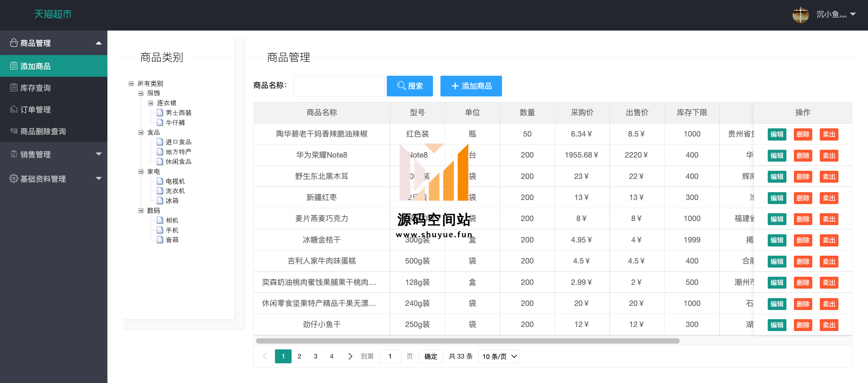Image resolution: width=868 pixels, height=383 pixels.
Task: Click the file icon next to 电视机
Action: coord(160,181)
